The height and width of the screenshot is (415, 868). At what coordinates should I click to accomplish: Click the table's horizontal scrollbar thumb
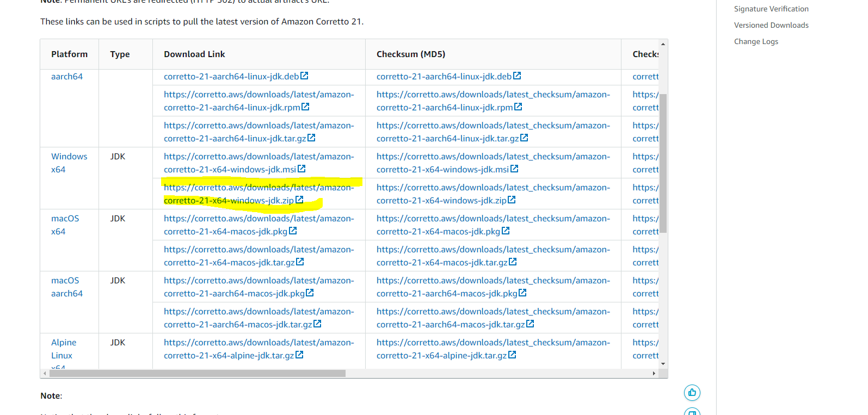[197, 373]
